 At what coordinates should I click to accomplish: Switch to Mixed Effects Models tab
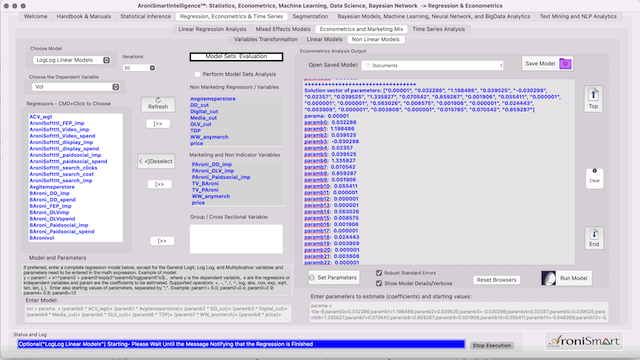283,29
